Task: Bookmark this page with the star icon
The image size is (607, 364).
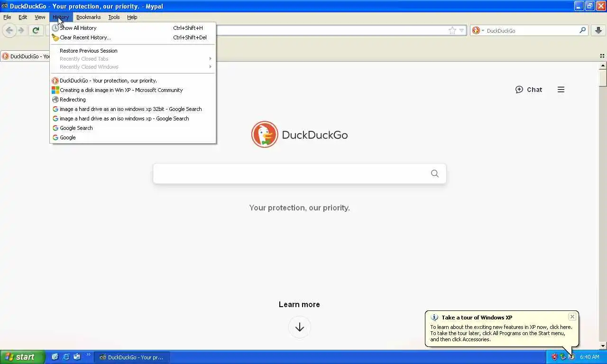Action: pos(452,30)
